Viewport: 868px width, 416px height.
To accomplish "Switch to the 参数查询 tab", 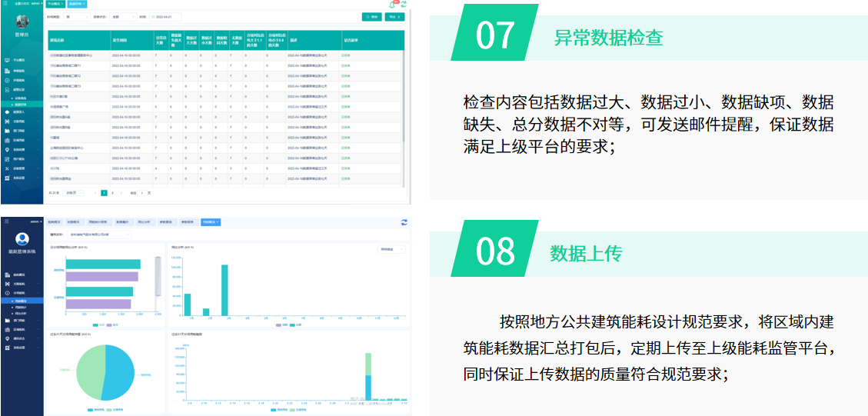I will pos(166,222).
